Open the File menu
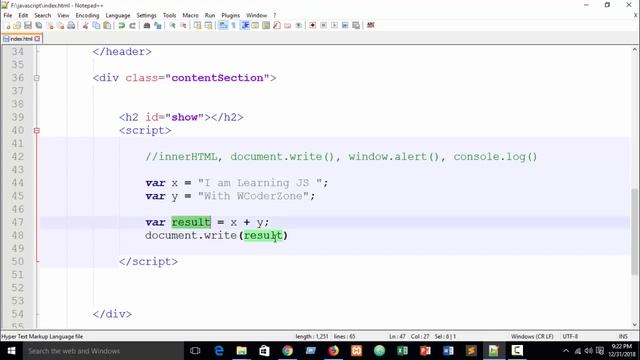This screenshot has width=640, height=360. [8, 16]
